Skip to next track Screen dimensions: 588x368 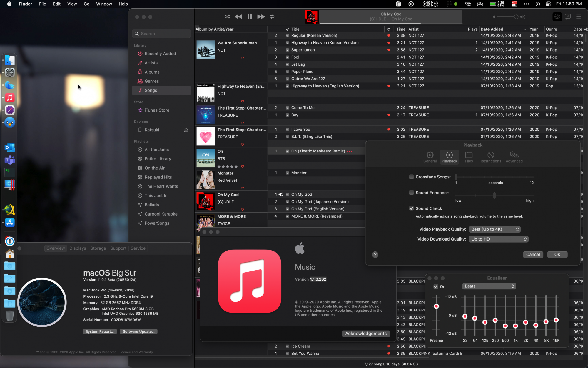click(261, 17)
